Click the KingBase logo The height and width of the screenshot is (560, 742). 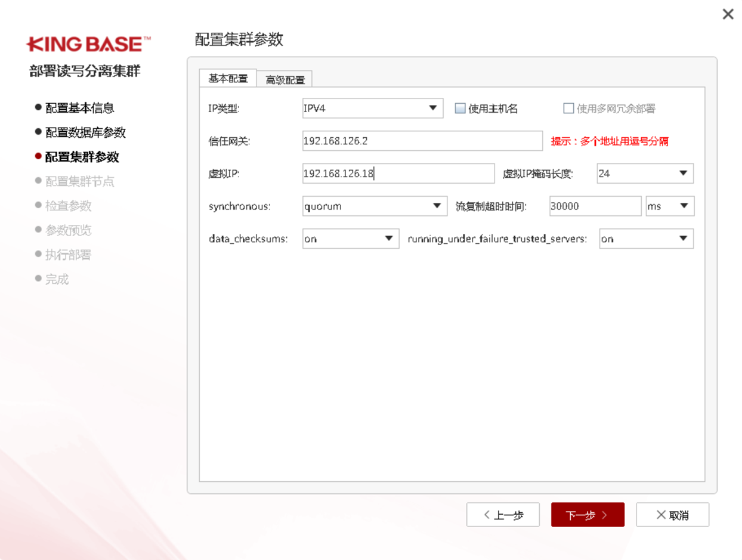88,44
